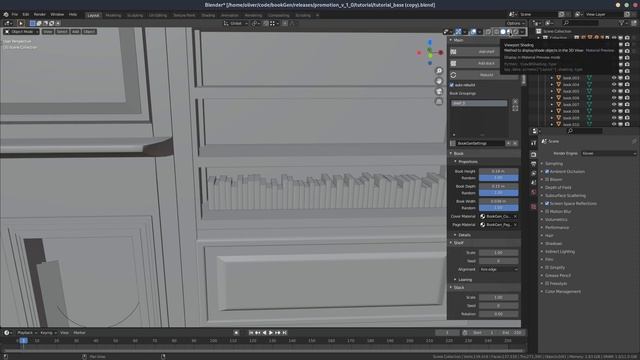Open the Tool properties tab icon
Image resolution: width=640 pixels, height=360 pixels.
point(533,143)
